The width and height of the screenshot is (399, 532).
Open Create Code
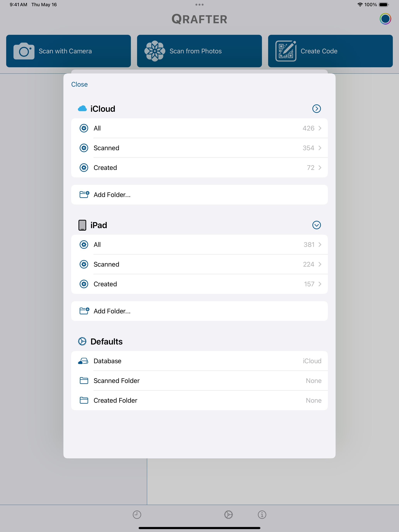coord(330,51)
